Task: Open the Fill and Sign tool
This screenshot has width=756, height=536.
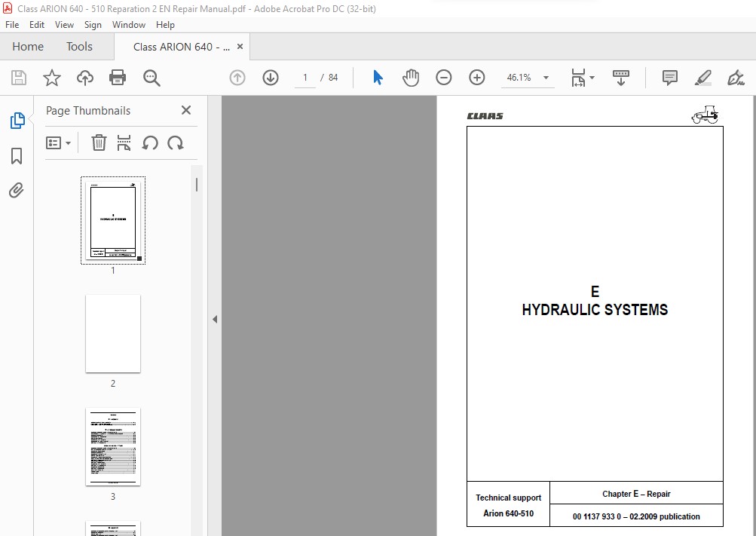Action: [x=736, y=78]
